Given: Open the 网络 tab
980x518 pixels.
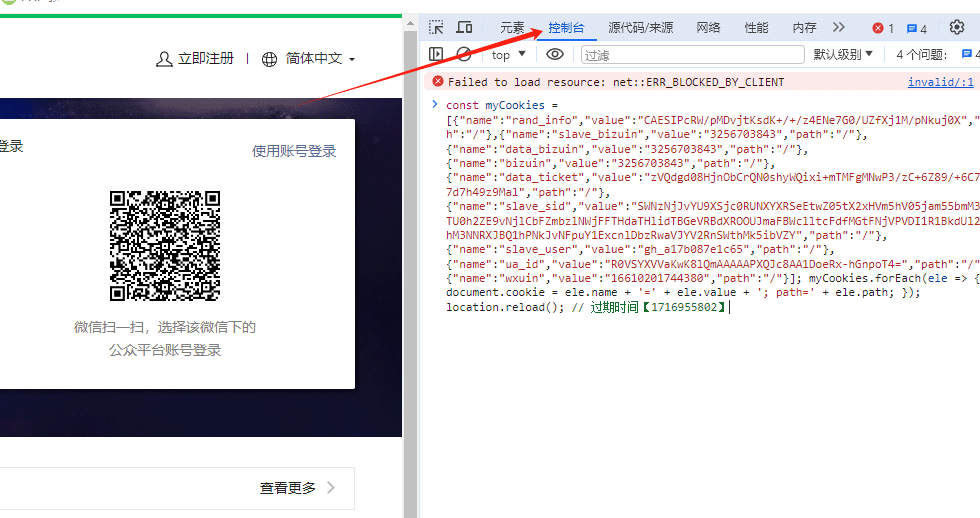Looking at the screenshot, I should [x=708, y=27].
